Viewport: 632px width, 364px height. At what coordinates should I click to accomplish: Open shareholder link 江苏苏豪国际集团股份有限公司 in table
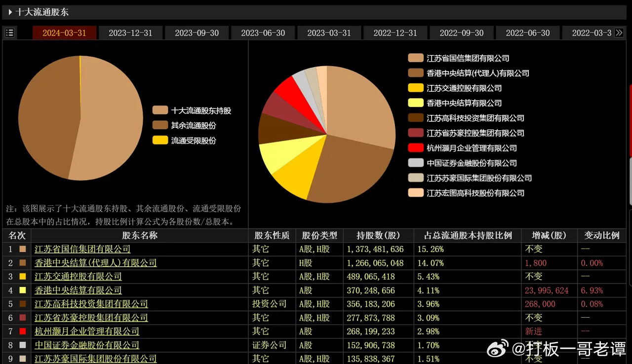95,359
